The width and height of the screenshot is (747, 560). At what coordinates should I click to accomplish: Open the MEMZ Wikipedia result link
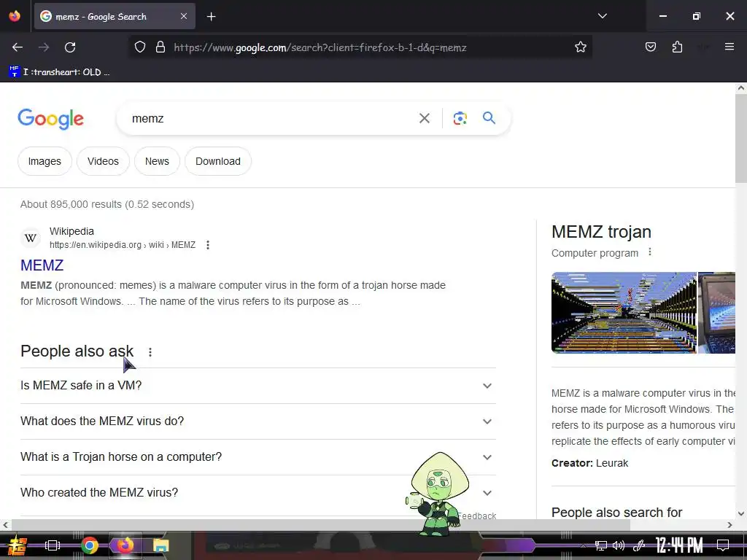click(42, 265)
